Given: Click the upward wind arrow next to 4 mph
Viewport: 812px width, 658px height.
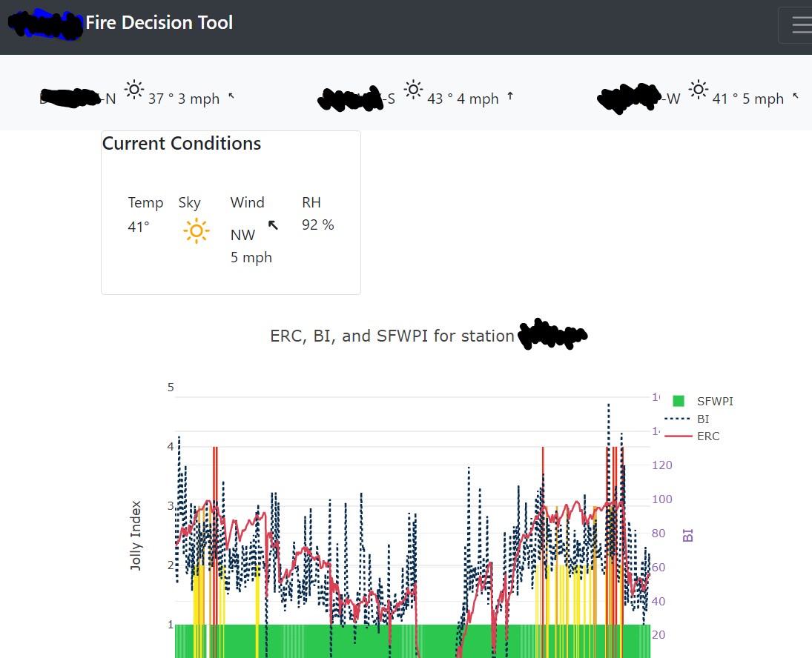Looking at the screenshot, I should click(x=511, y=95).
